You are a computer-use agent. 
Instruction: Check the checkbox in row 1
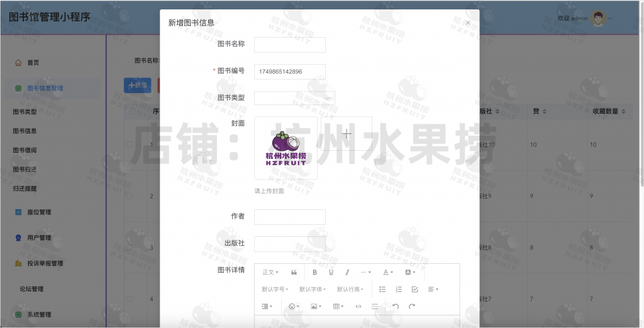[130, 145]
